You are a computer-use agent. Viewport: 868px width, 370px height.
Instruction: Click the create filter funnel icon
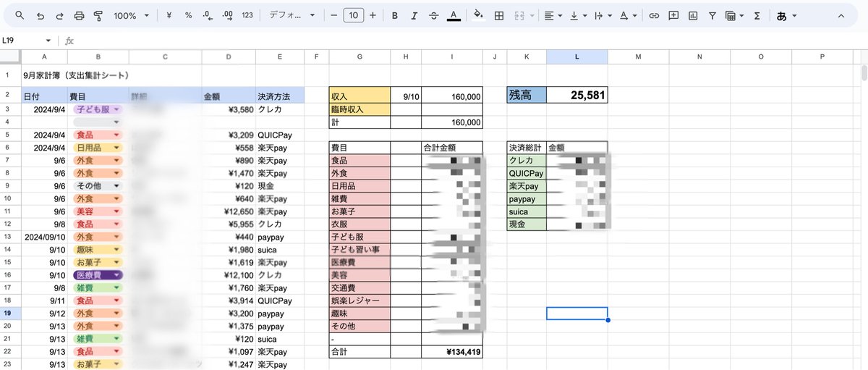pos(712,15)
